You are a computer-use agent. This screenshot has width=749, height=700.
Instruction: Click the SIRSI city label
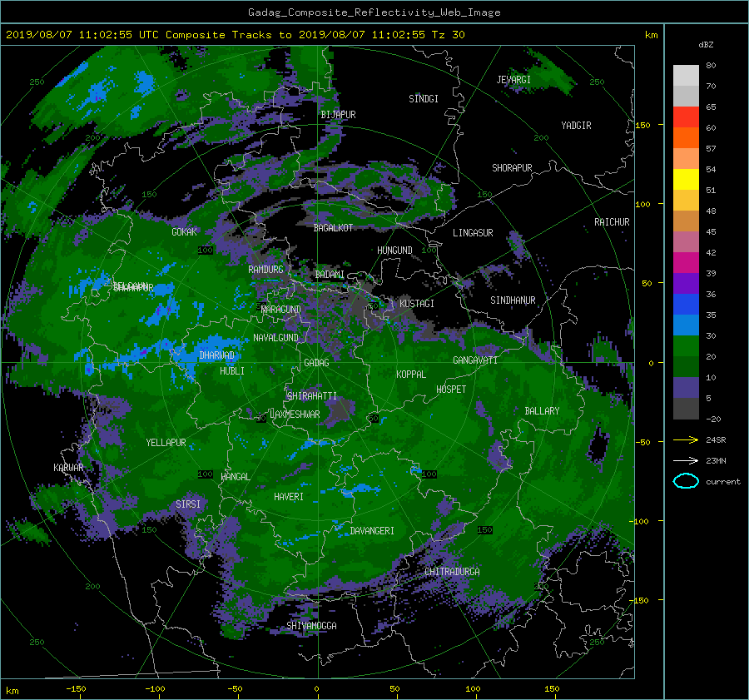[x=188, y=504]
